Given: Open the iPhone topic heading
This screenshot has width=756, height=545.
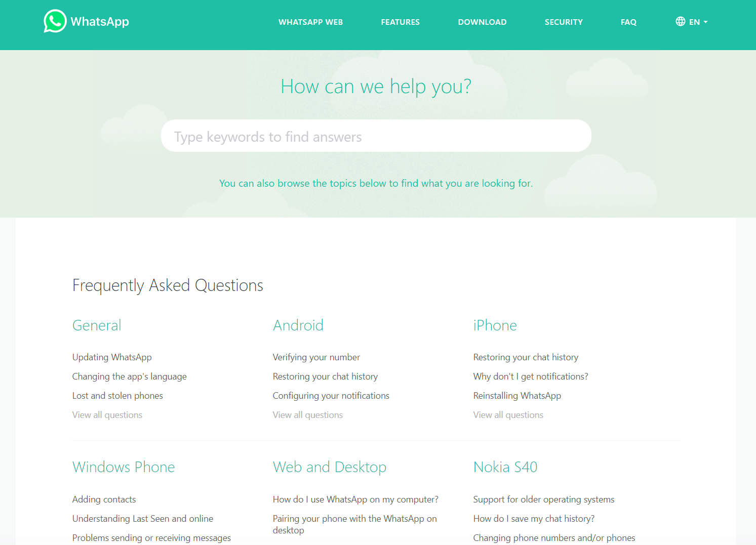Looking at the screenshot, I should point(495,325).
